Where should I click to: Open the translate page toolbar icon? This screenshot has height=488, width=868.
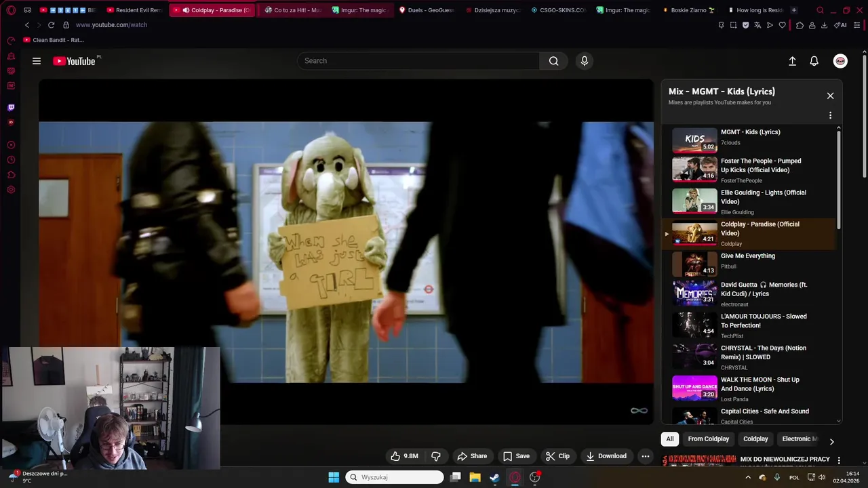click(757, 25)
